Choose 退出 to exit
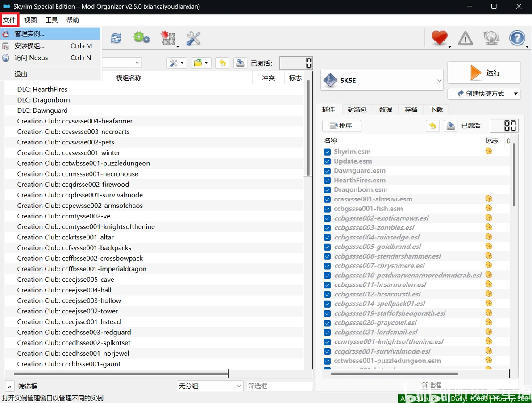The width and height of the screenshot is (532, 403). tap(50, 74)
